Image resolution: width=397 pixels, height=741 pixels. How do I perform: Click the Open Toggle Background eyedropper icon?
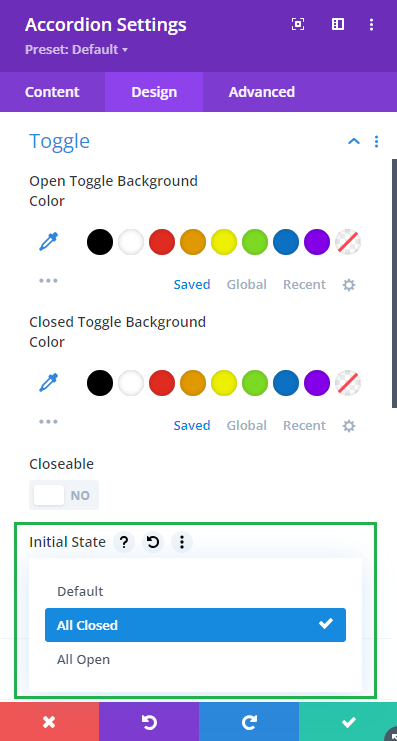pos(48,242)
